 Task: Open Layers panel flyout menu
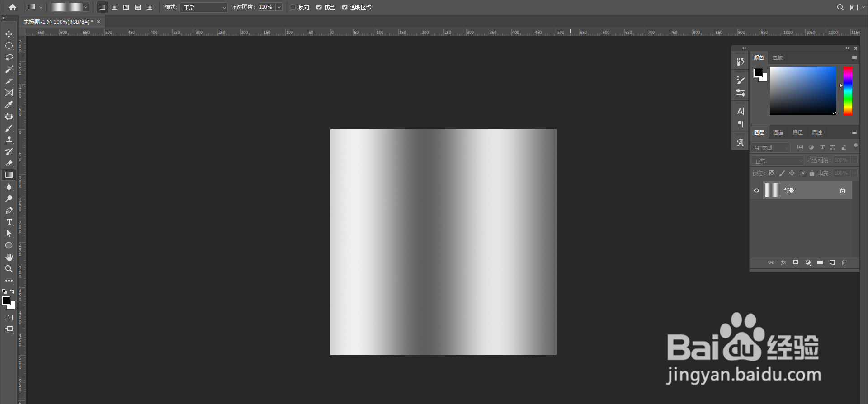(x=854, y=132)
